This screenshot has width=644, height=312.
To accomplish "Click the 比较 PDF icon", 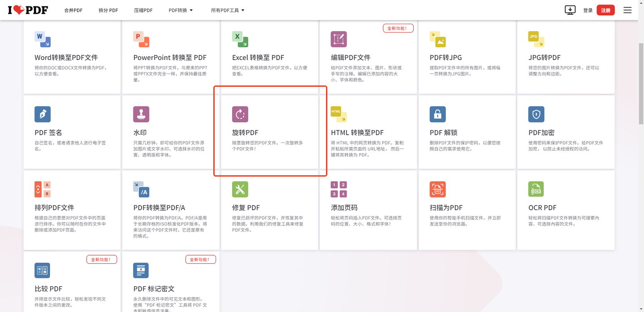I will pyautogui.click(x=42, y=270).
